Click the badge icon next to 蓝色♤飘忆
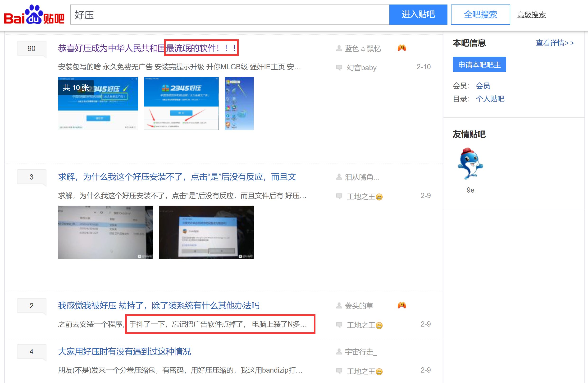Viewport: 588px width, 383px height. pos(402,48)
